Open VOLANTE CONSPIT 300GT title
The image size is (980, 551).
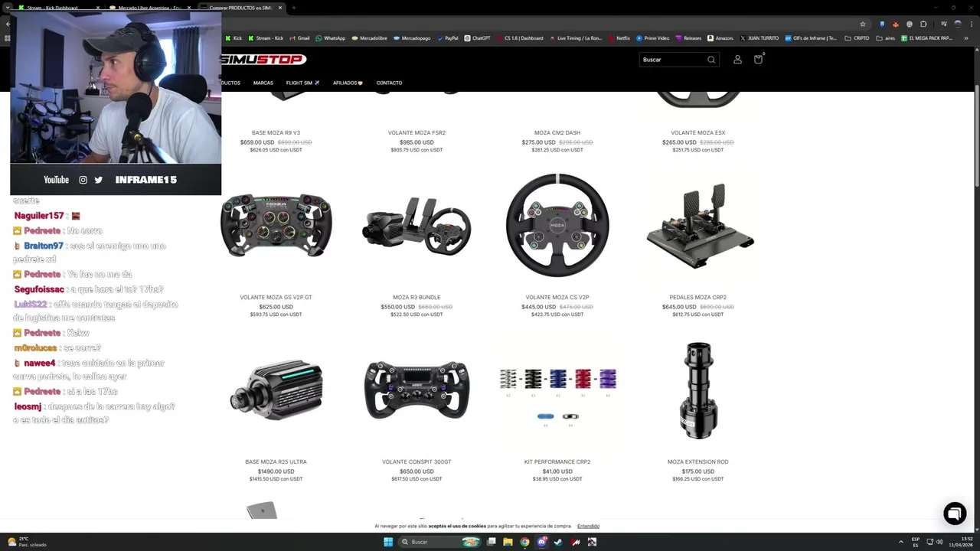pos(416,461)
